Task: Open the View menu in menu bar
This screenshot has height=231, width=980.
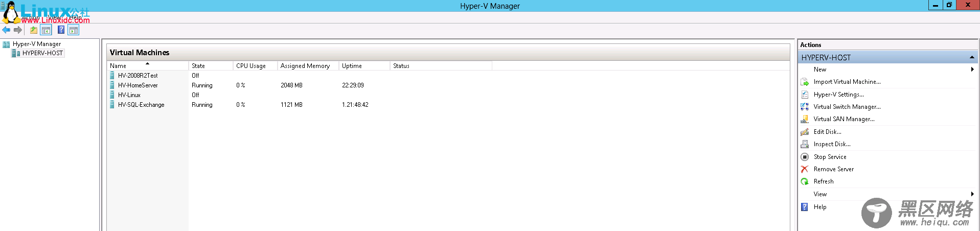Action: pos(54,17)
